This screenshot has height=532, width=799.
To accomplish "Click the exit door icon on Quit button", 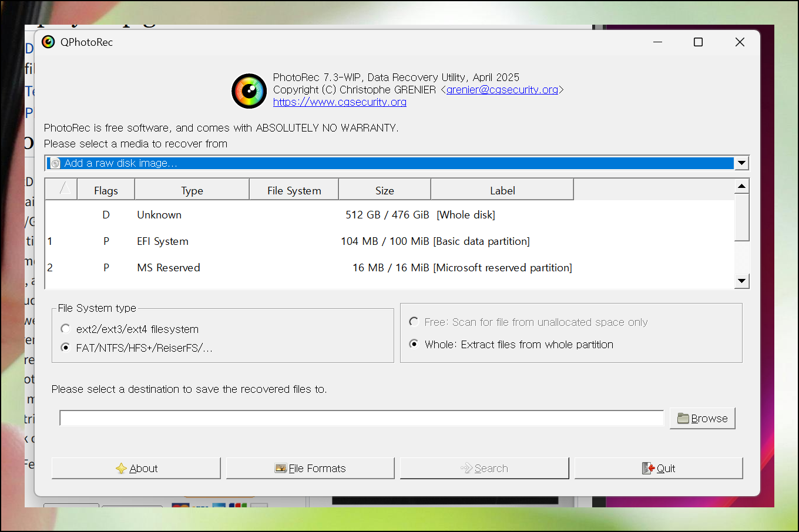I will click(648, 468).
